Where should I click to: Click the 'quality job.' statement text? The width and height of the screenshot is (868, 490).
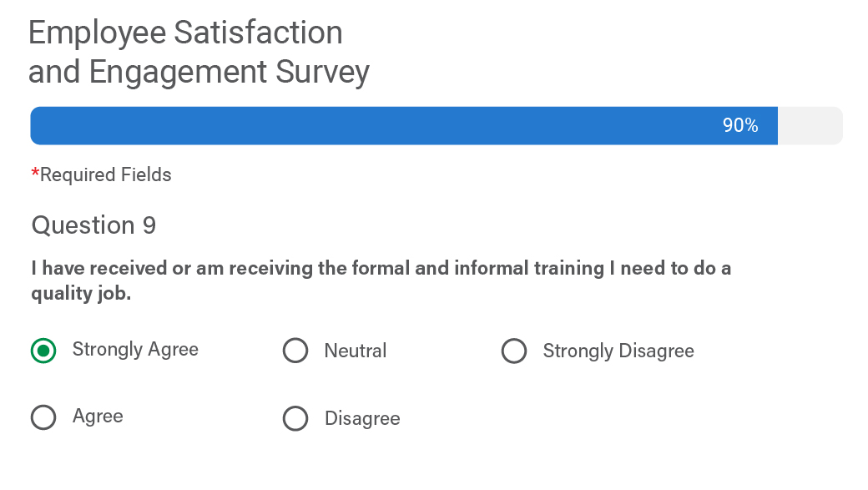pos(81,294)
